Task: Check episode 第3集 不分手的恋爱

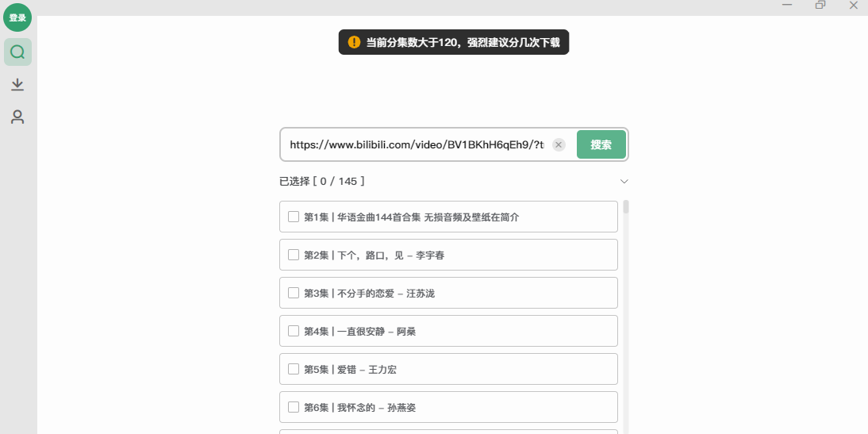Action: pos(294,293)
